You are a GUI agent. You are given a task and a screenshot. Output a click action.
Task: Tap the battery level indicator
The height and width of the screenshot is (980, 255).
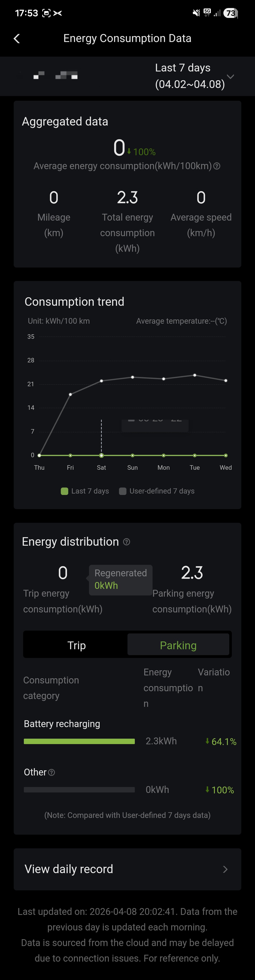click(231, 13)
